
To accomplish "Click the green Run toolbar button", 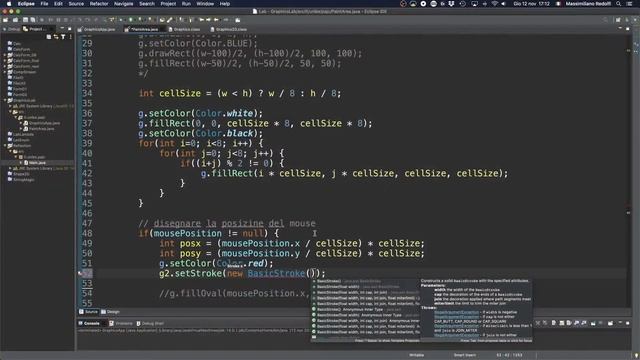I will pyautogui.click(x=131, y=20).
